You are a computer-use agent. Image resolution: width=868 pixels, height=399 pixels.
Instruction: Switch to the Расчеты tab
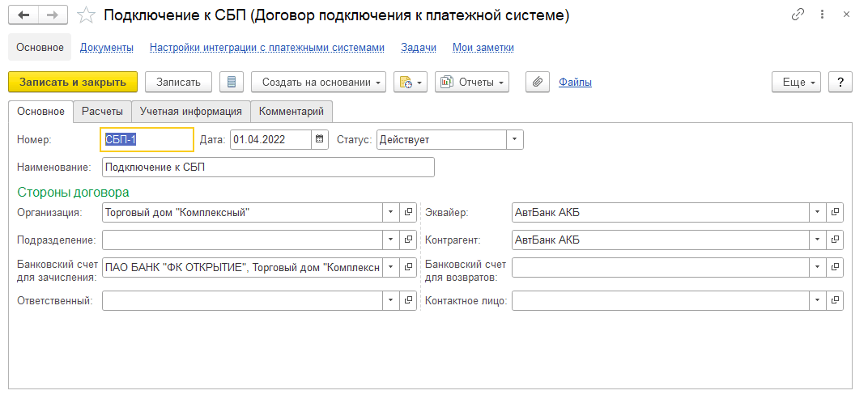102,111
